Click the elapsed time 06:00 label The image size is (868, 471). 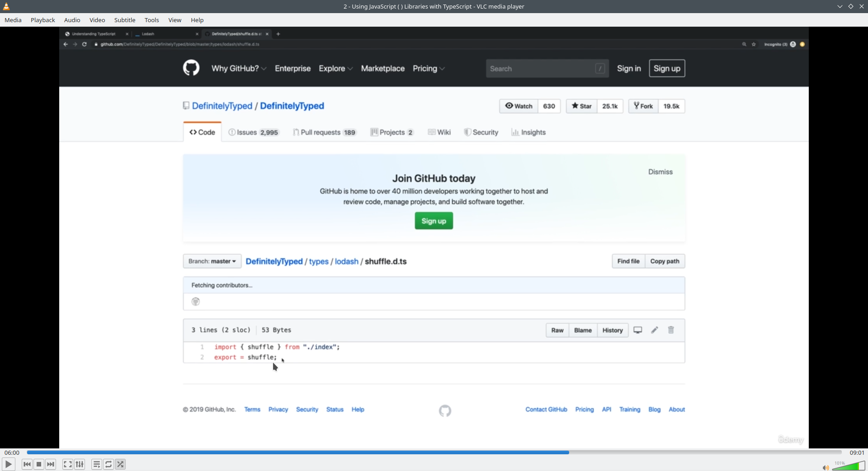pos(12,452)
